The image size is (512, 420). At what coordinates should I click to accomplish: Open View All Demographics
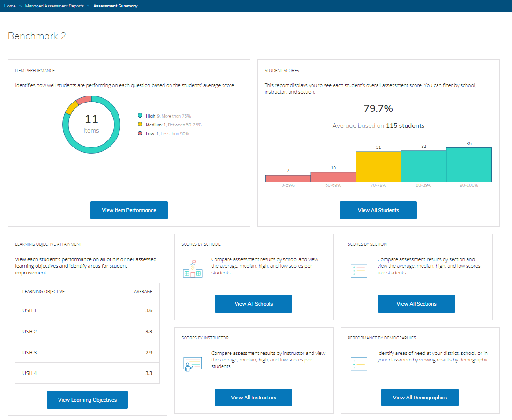420,398
